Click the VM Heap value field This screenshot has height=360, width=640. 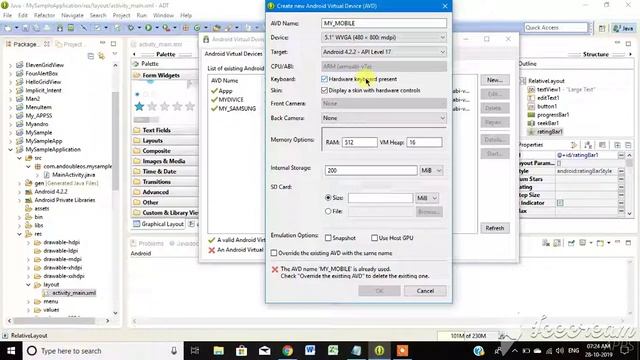[424, 142]
